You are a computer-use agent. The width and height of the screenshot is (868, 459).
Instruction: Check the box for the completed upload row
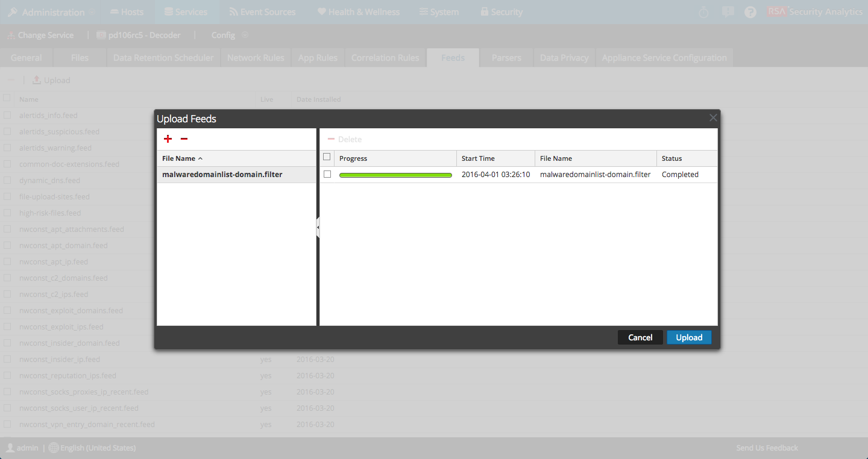point(327,174)
